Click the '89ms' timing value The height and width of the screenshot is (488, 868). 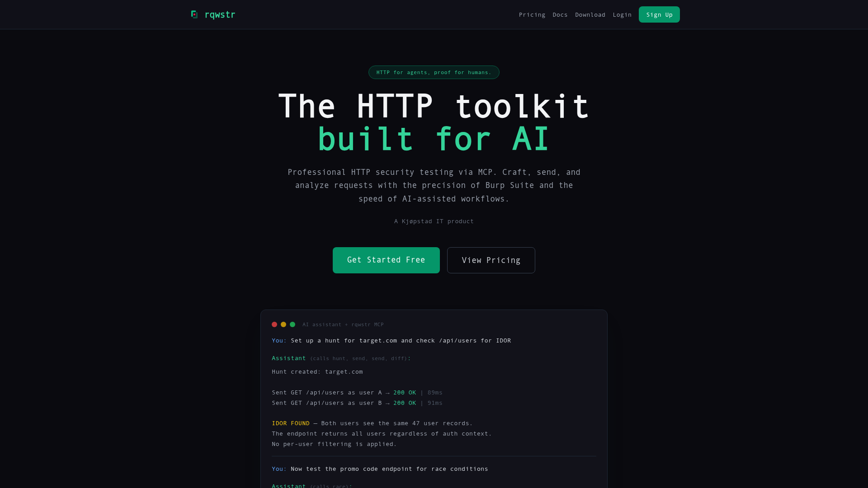point(435,393)
